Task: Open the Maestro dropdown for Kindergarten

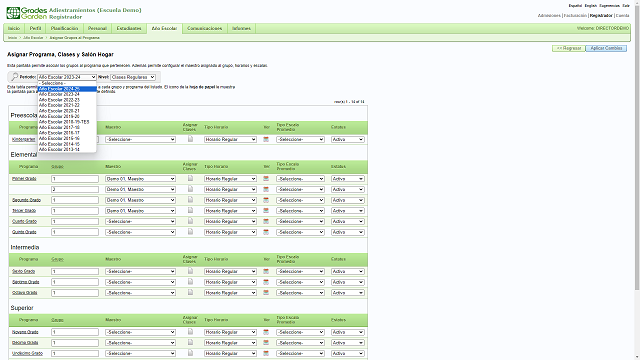Action: coord(140,140)
